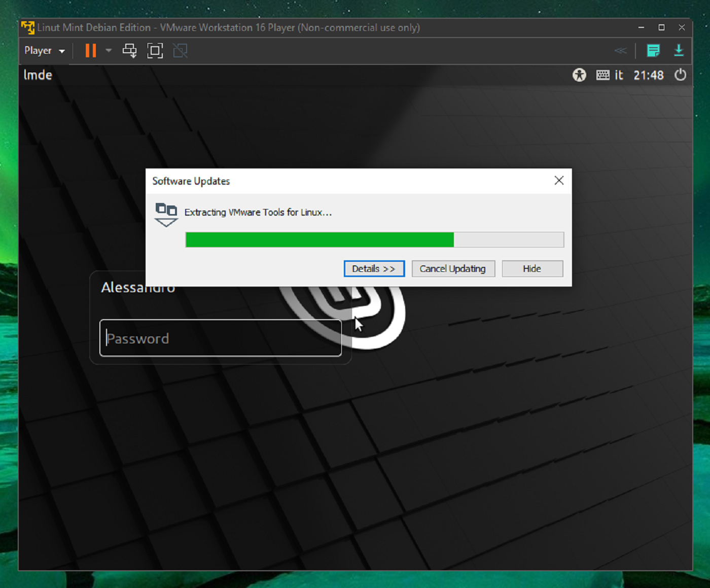This screenshot has width=710, height=588.
Task: Open the accessibility options on the login bar
Action: [579, 75]
